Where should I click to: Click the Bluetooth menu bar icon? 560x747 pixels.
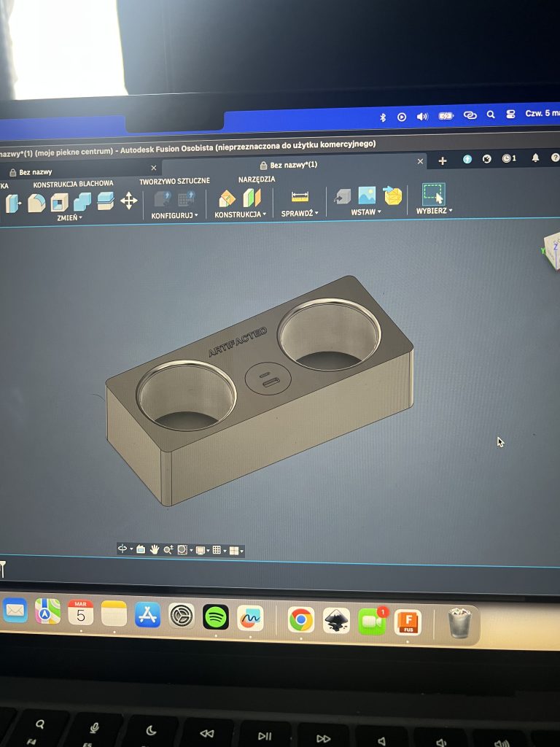pos(383,117)
